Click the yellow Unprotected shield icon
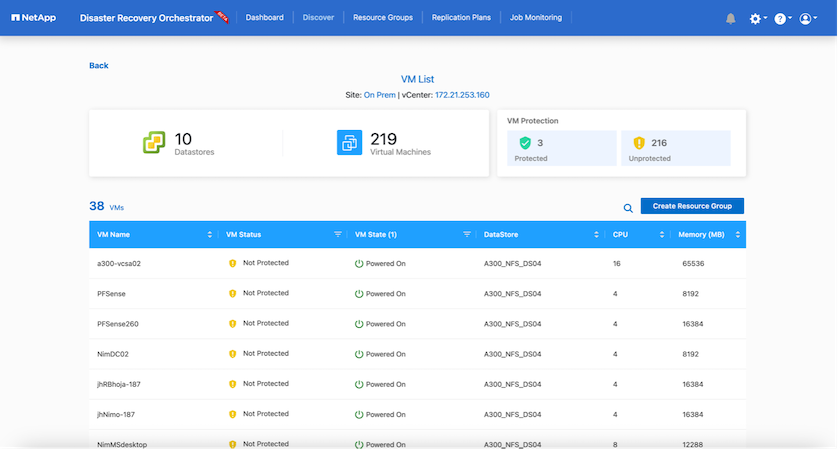Screen dimensions: 840x450 (637, 143)
